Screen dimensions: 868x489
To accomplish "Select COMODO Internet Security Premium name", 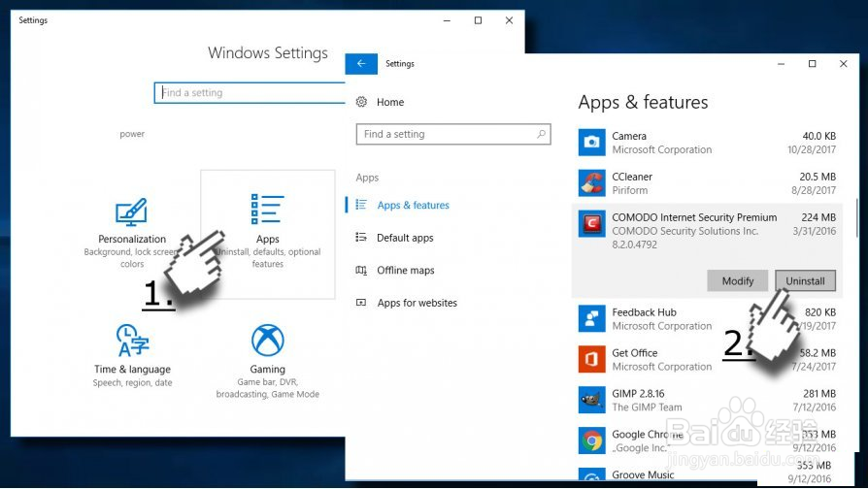I will pos(694,217).
